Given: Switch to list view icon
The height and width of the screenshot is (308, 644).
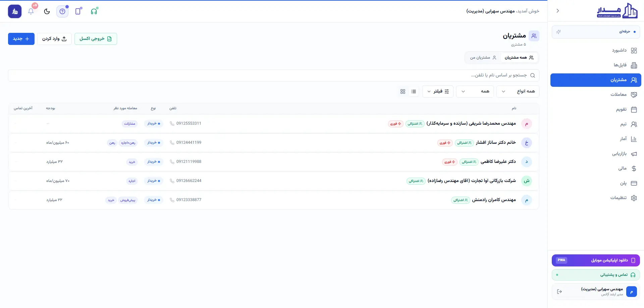Looking at the screenshot, I should click(x=414, y=91).
